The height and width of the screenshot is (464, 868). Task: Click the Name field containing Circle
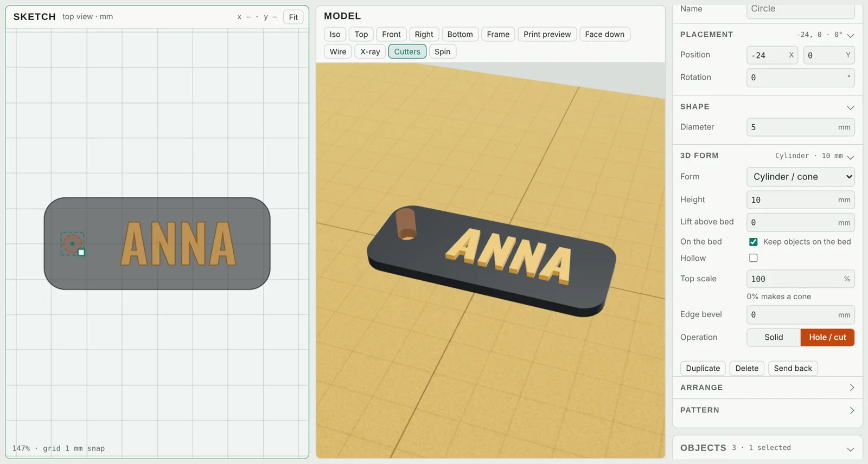801,10
